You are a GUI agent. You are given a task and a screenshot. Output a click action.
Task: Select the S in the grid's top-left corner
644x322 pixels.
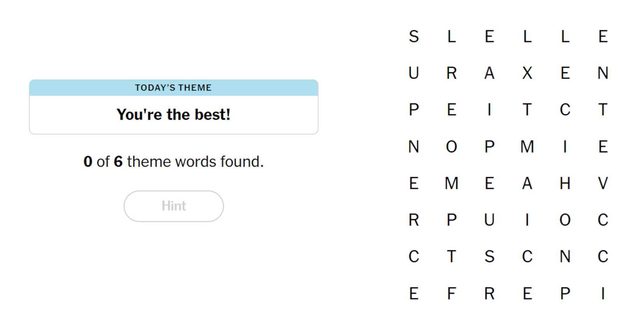click(414, 37)
